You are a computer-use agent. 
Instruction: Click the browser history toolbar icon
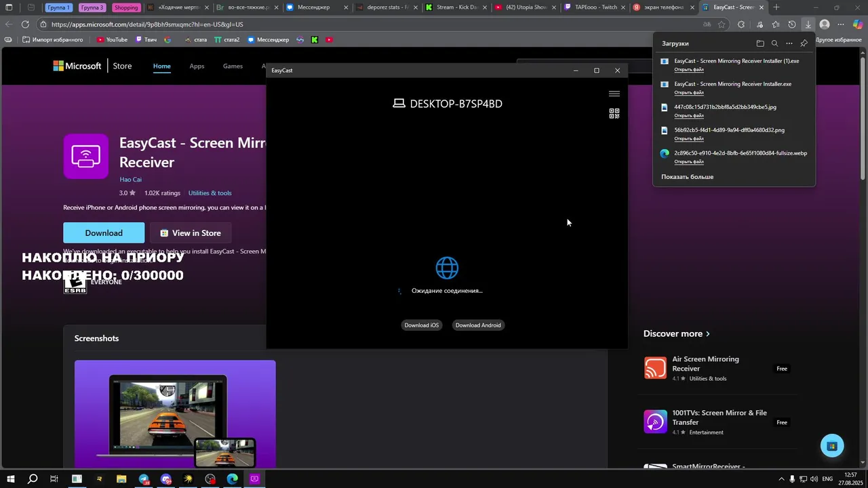tap(792, 24)
